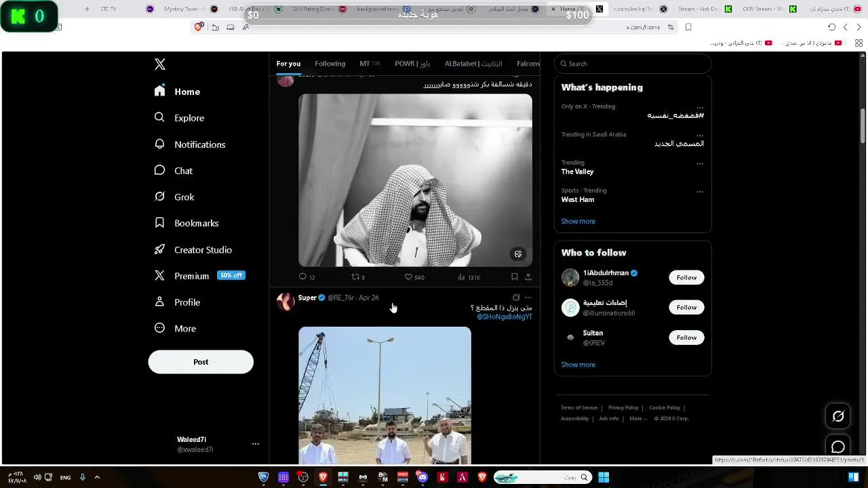Image resolution: width=868 pixels, height=488 pixels.
Task: Switch to the MT timeline tab
Action: tap(370, 64)
